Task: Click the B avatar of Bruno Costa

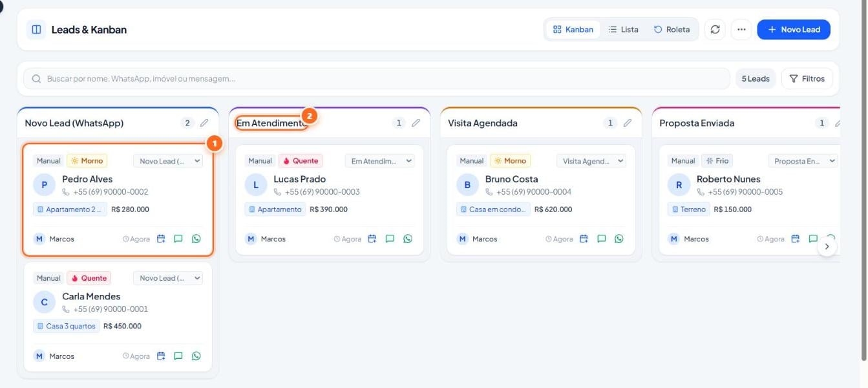Action: 467,185
